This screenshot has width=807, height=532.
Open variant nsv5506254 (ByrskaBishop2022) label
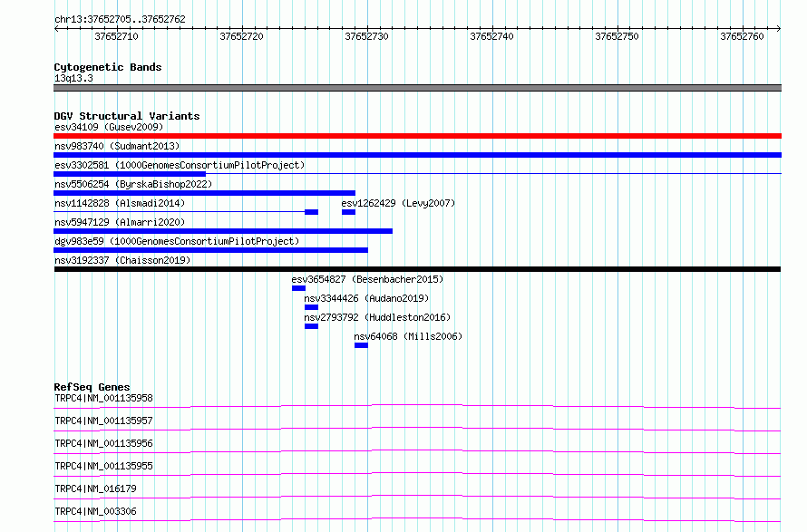click(x=133, y=184)
